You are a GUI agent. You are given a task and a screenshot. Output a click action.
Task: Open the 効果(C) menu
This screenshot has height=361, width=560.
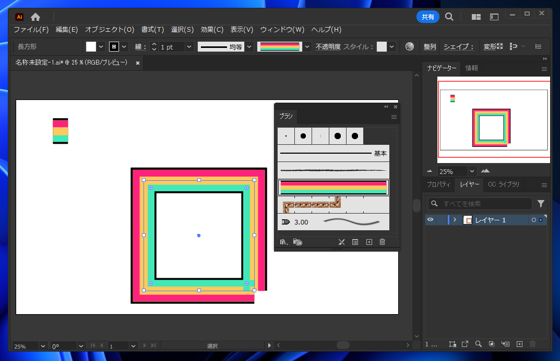coord(212,30)
